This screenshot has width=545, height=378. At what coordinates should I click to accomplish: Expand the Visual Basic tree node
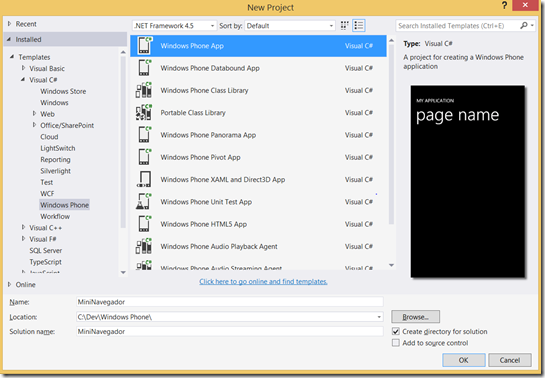click(x=23, y=68)
